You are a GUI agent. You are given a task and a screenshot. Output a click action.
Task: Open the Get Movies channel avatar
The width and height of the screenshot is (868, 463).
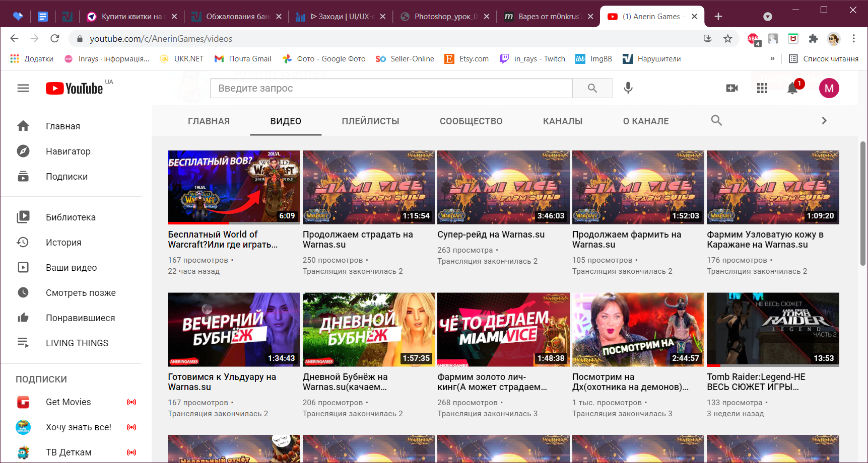click(x=23, y=402)
